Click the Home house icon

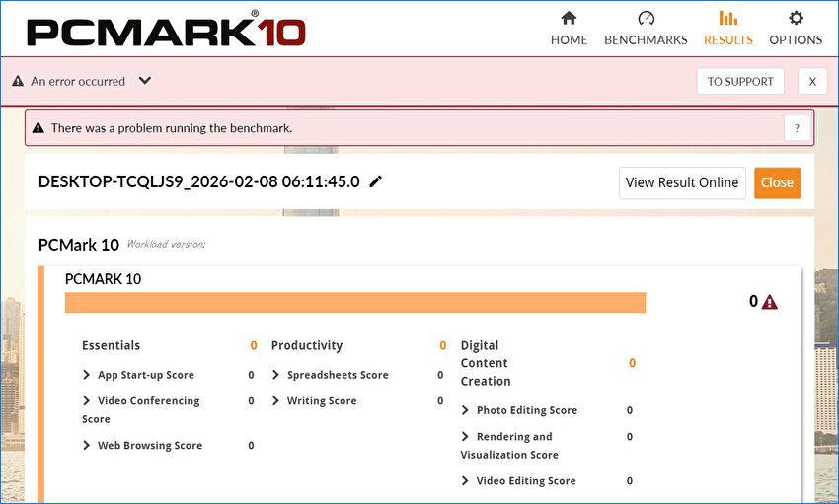pos(569,18)
